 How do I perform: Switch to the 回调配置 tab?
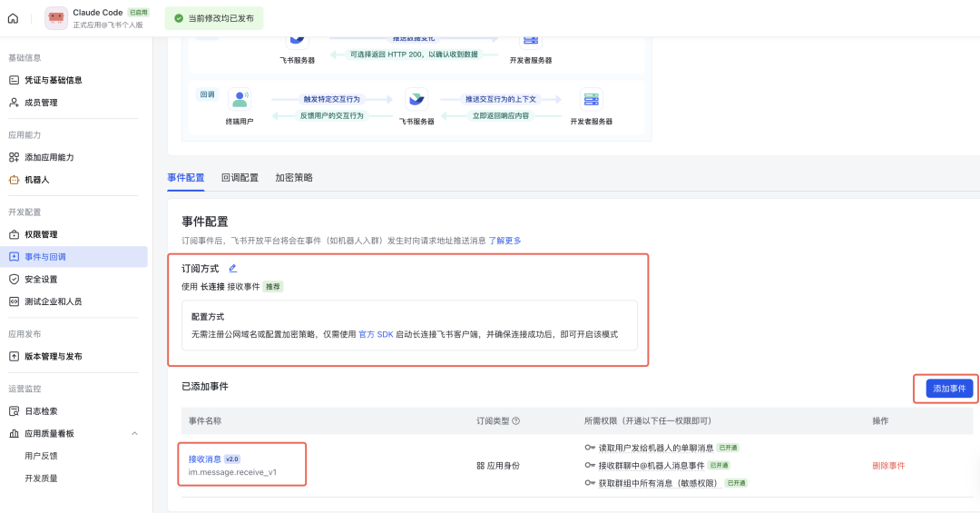(x=240, y=178)
